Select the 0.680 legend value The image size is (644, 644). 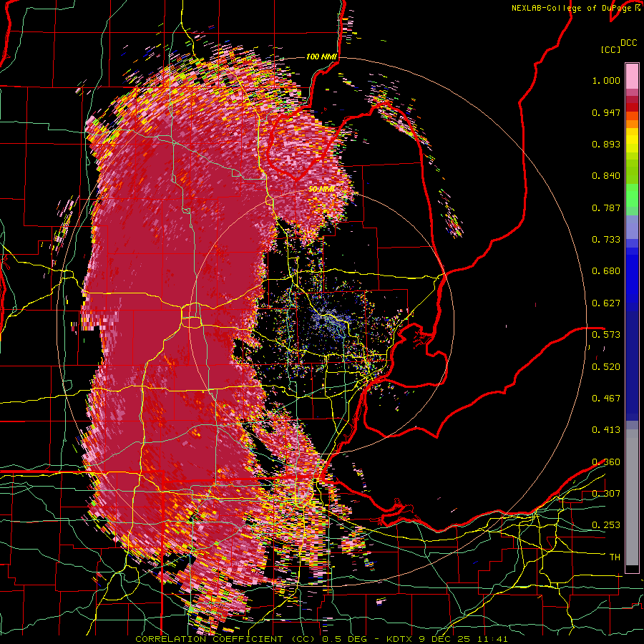pyautogui.click(x=606, y=271)
